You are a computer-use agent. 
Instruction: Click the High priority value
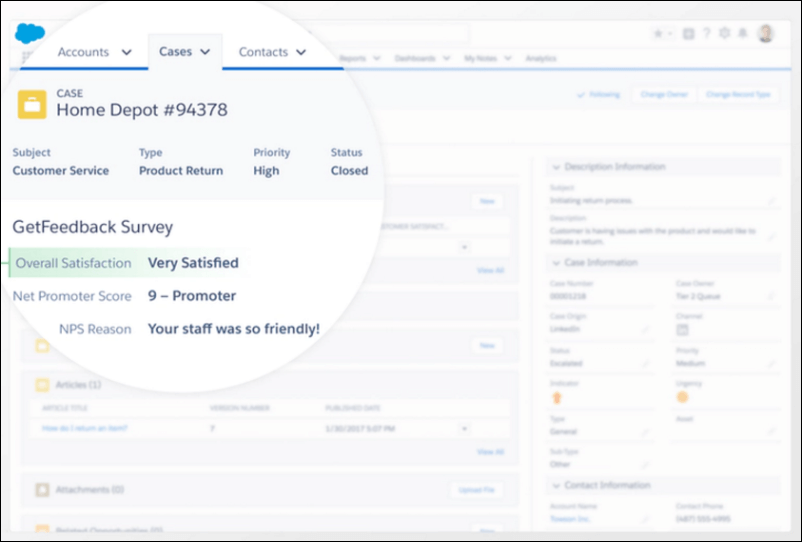[x=266, y=171]
